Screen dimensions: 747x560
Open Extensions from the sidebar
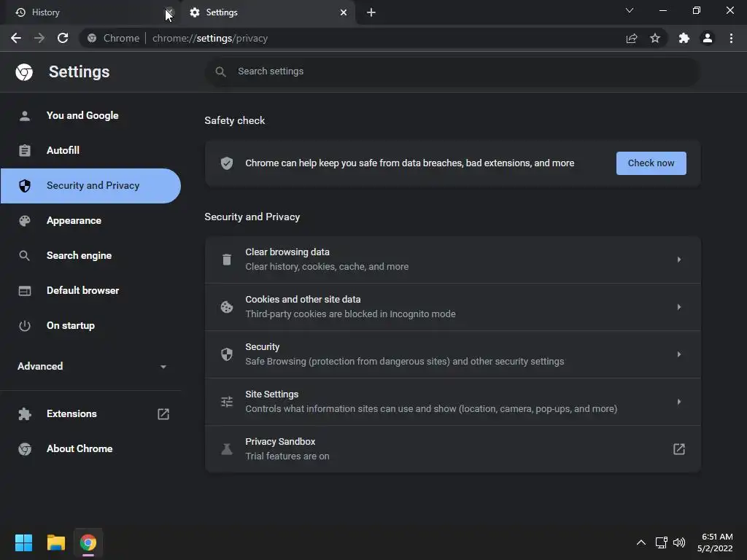(91, 414)
